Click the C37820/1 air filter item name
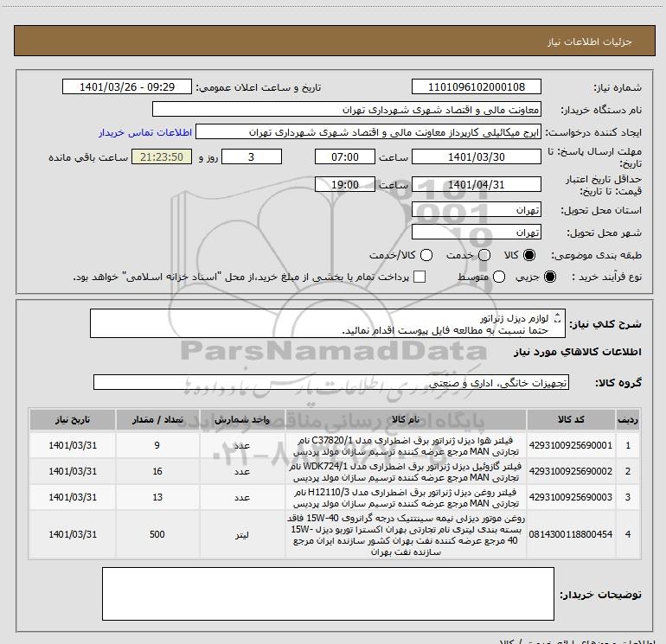Image resolution: width=666 pixels, height=644 pixels. tap(406, 446)
